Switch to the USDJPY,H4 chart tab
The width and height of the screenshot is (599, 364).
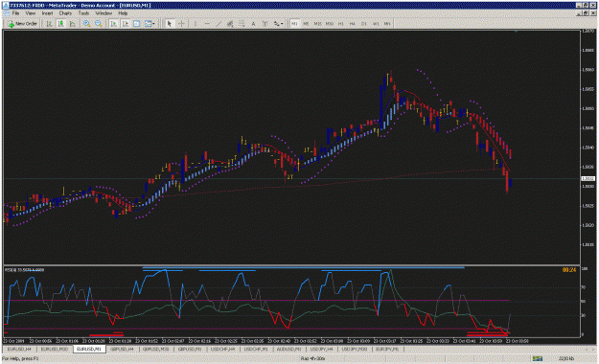pos(322,349)
